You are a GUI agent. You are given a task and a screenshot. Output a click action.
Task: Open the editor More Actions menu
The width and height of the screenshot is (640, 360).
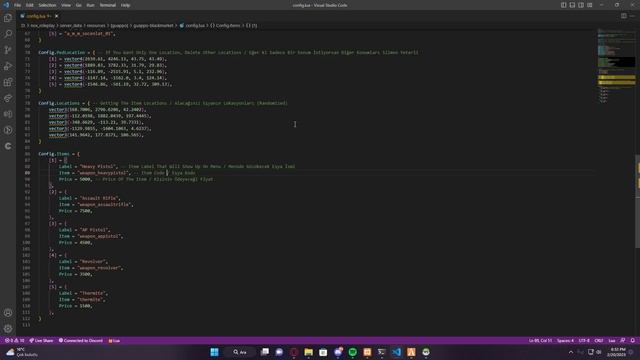(632, 16)
